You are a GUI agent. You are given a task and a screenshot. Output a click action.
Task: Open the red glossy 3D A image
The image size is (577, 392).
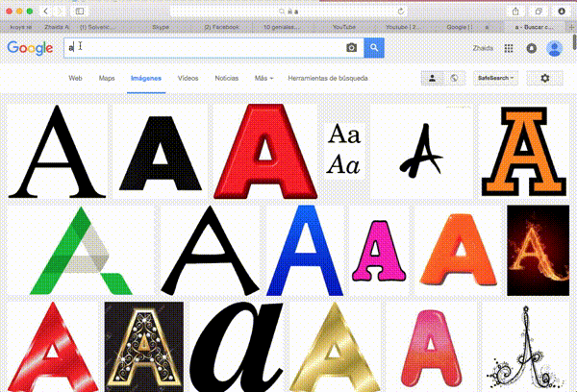265,152
